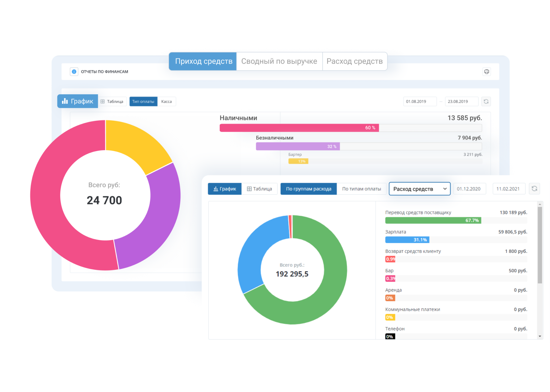Screen dimensions: 550x392
Task: Click the 01.08.2019 start date field
Action: coord(420,101)
